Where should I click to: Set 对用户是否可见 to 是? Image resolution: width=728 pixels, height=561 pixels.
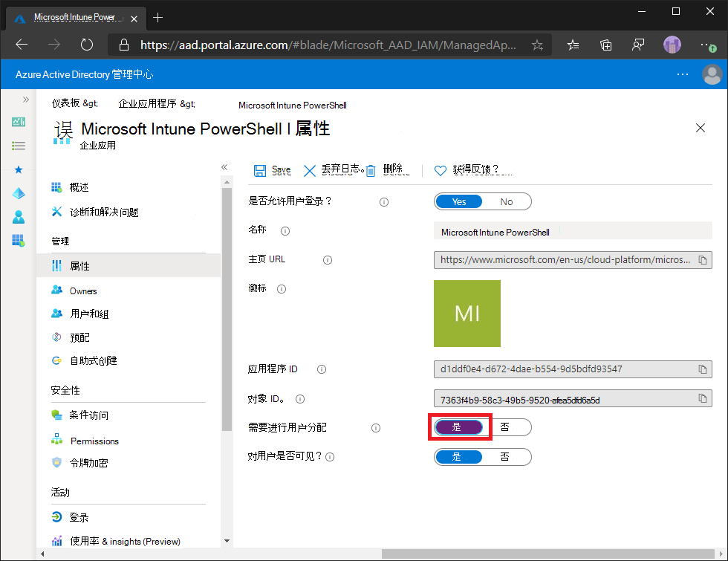(x=459, y=457)
